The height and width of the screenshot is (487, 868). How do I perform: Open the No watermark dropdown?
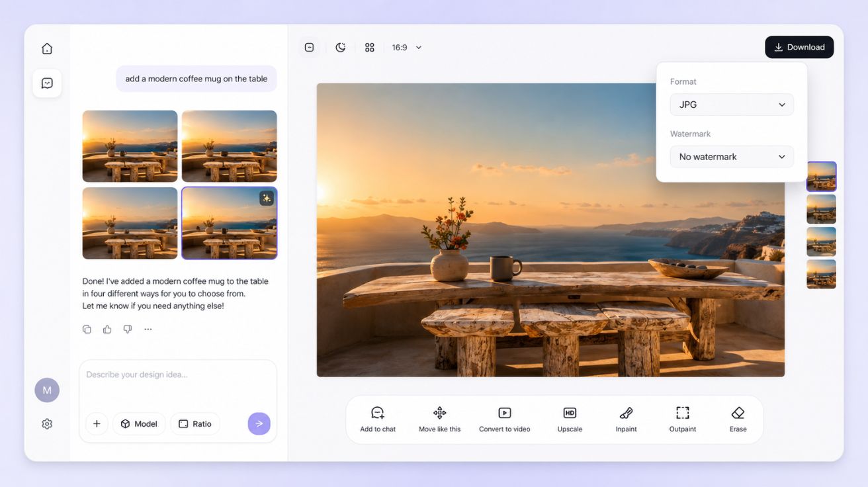(732, 157)
